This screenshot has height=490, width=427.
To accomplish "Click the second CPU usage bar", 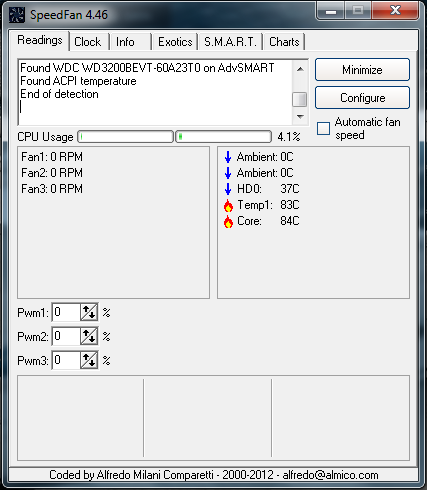I will [x=223, y=137].
